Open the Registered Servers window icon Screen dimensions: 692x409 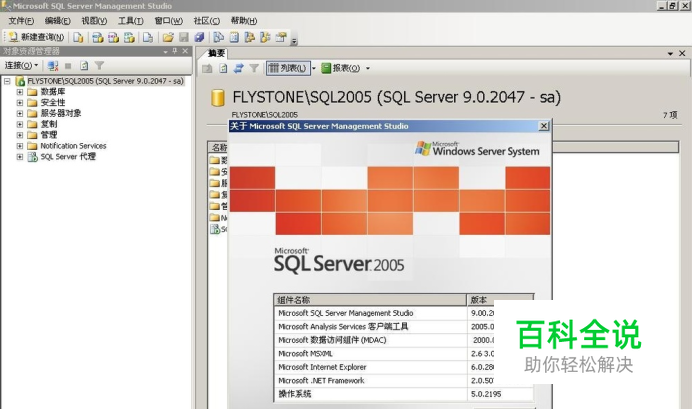click(218, 38)
